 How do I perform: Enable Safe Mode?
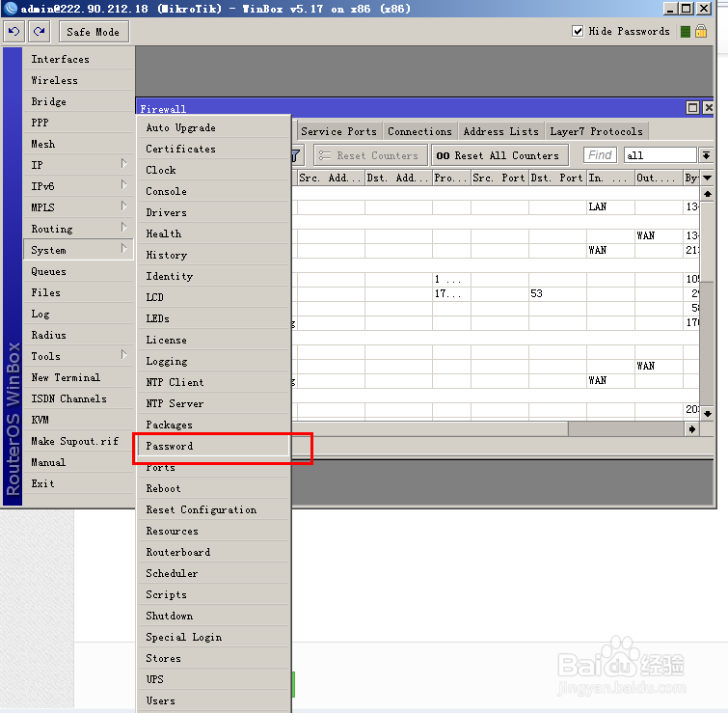click(x=94, y=32)
